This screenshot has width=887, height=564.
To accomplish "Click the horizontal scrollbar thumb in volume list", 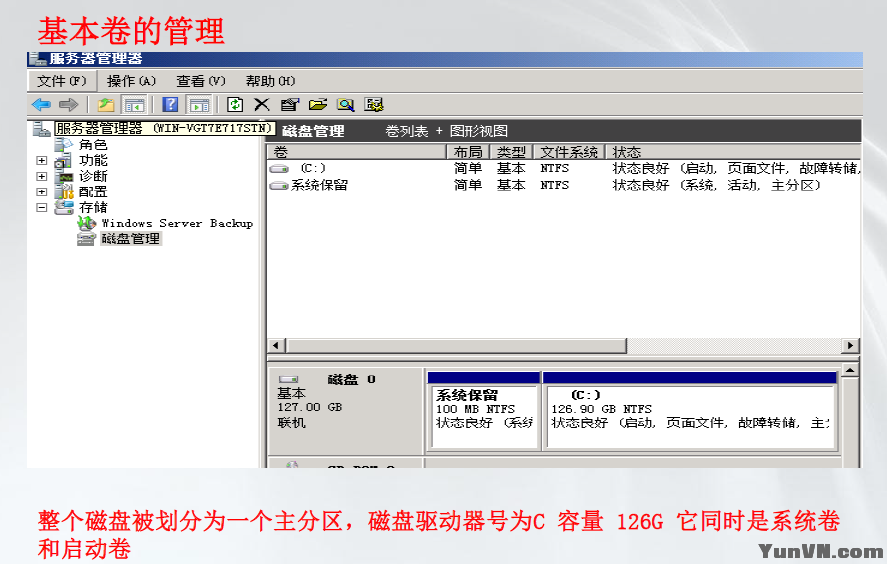I will (x=457, y=346).
